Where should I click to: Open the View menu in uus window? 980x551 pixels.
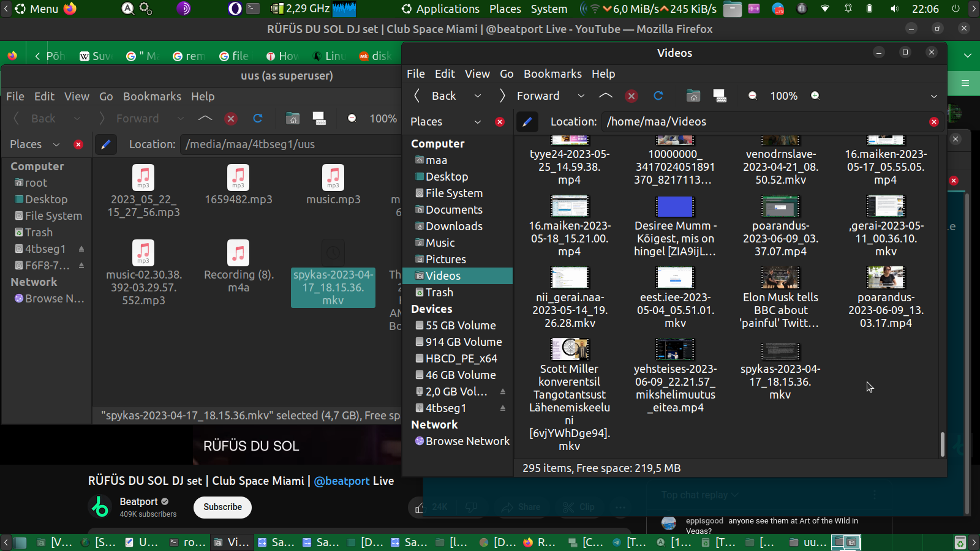77,97
